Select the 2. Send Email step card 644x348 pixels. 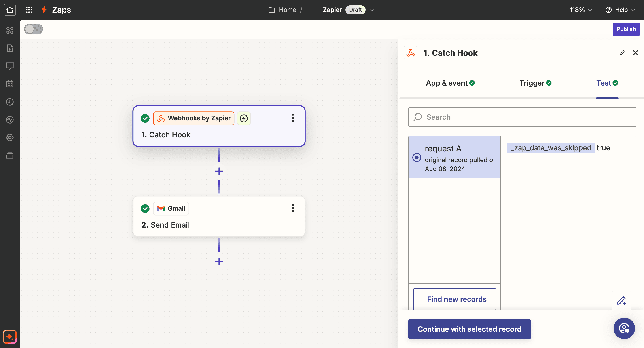[x=219, y=216]
